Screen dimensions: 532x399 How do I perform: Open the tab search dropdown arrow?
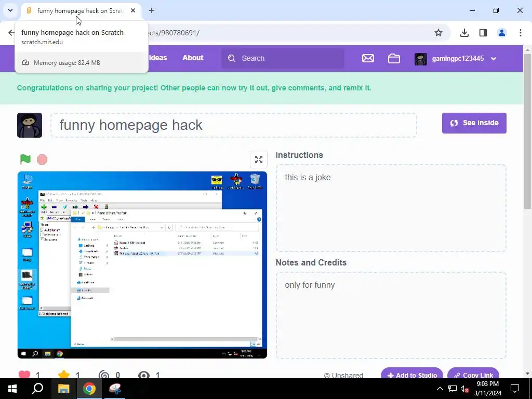(x=10, y=10)
